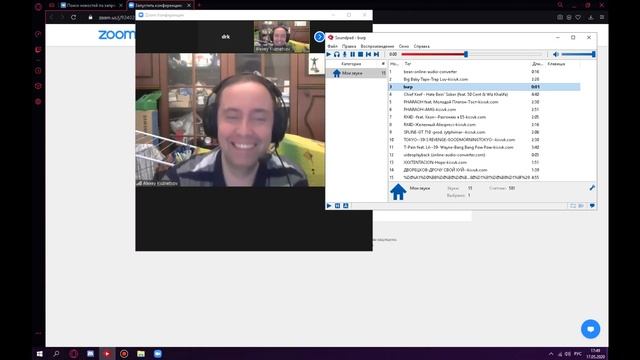This screenshot has width=640, height=360.
Task: Click the second icon in bottom-left bar
Action: (338, 206)
